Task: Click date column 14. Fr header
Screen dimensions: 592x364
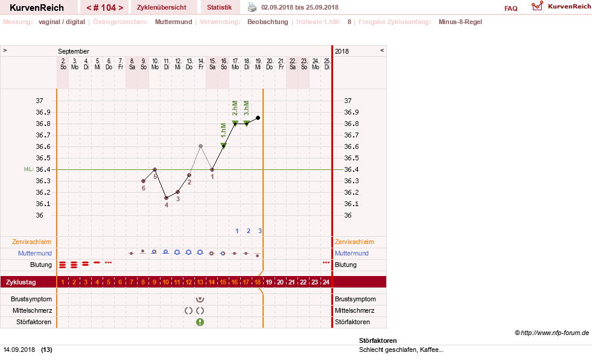Action: point(201,64)
